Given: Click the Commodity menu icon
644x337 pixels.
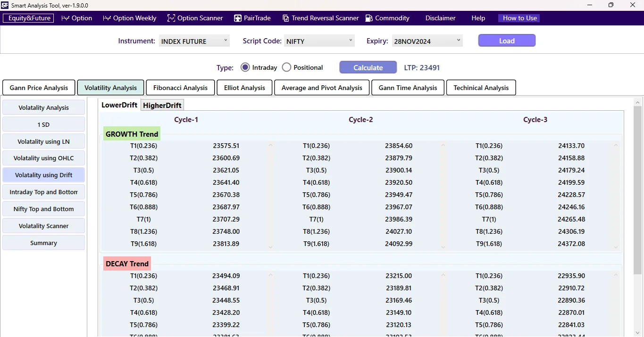Looking at the screenshot, I should [x=368, y=18].
